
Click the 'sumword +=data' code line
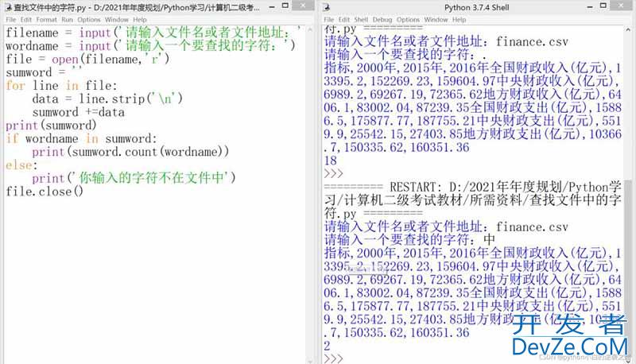coord(78,112)
